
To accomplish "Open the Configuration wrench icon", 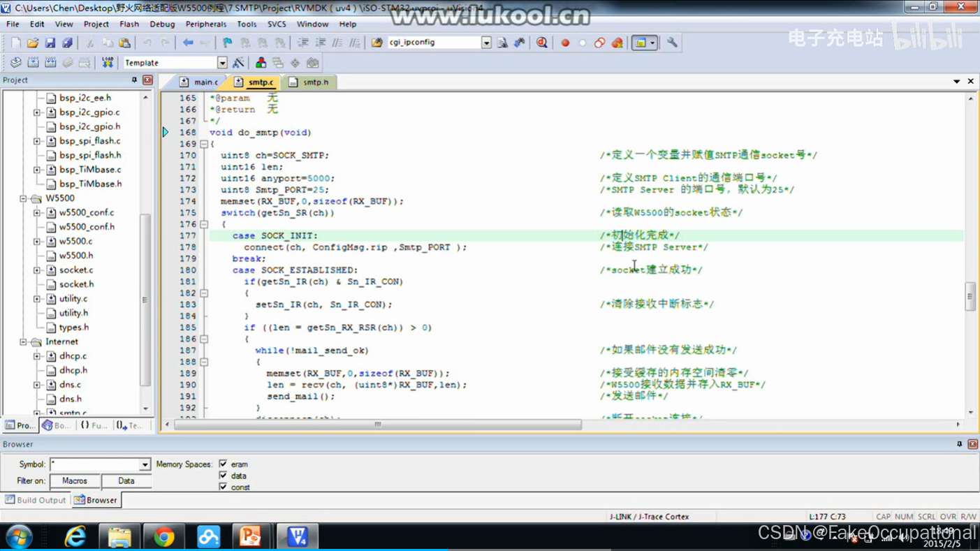I will [x=672, y=43].
